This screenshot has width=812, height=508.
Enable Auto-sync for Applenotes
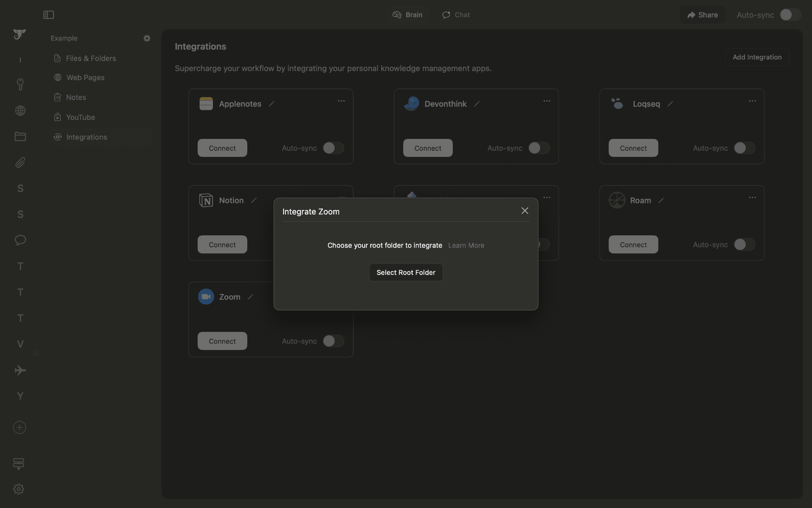(333, 148)
